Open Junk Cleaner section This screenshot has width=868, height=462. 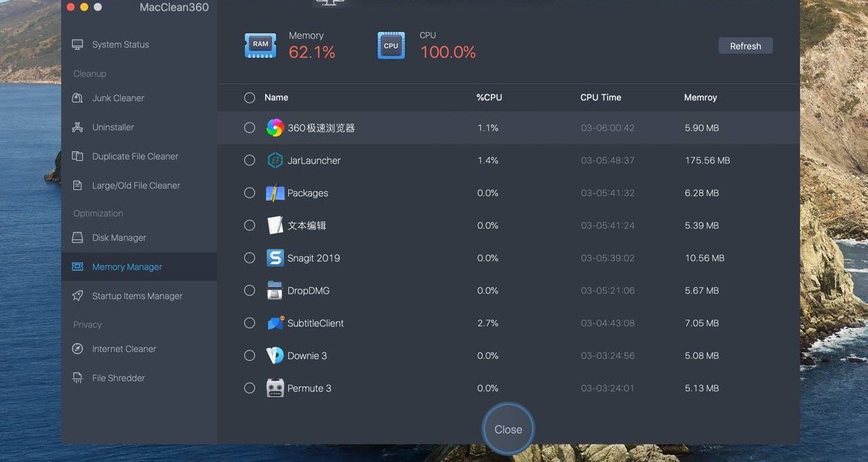click(x=118, y=98)
